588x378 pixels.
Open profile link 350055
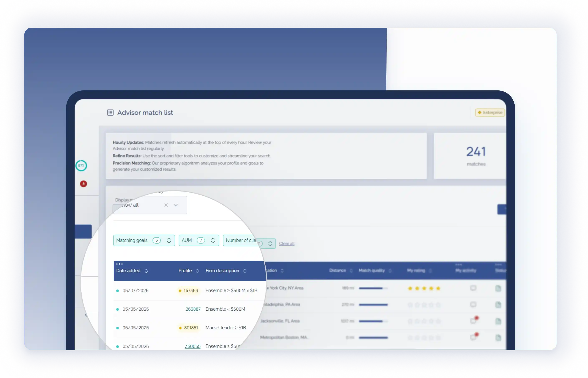point(193,346)
